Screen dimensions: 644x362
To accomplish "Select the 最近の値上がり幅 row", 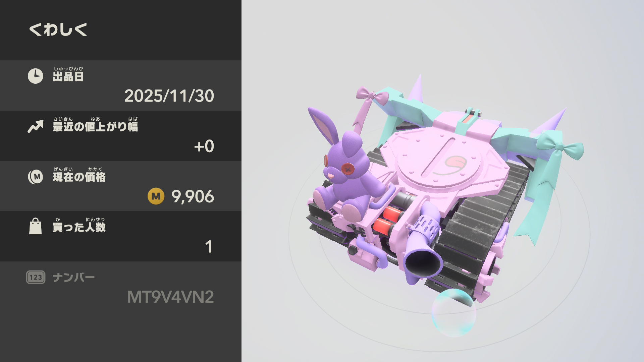I will click(121, 136).
